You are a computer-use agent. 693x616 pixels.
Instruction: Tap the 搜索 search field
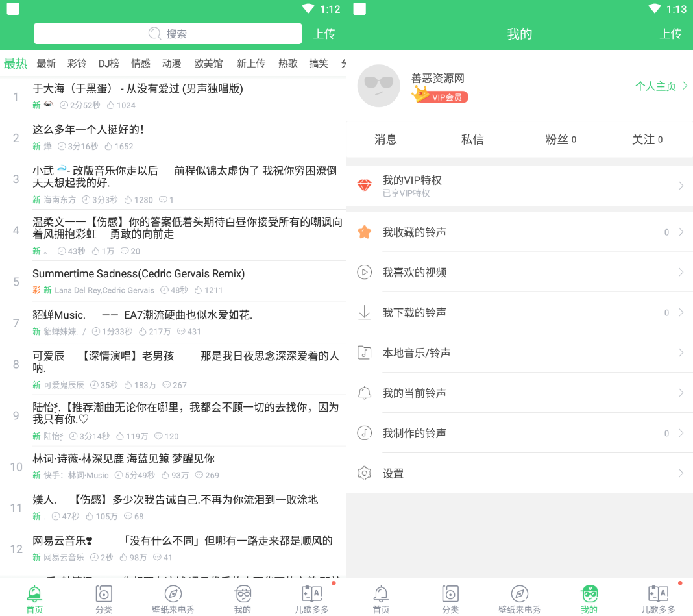(x=167, y=34)
